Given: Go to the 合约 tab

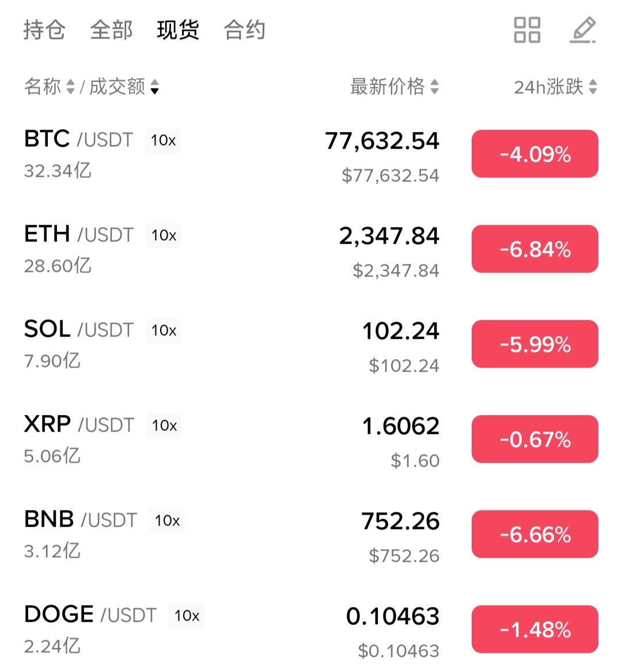Looking at the screenshot, I should [x=245, y=30].
